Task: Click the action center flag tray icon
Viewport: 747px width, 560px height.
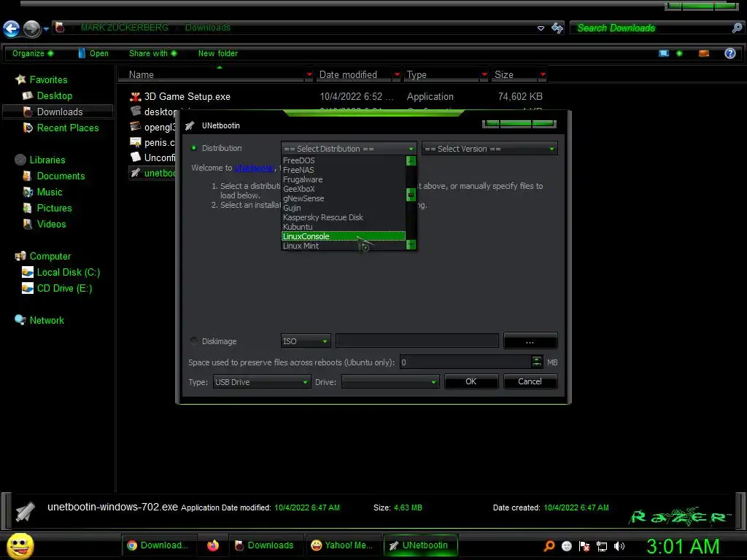Action: (x=584, y=546)
